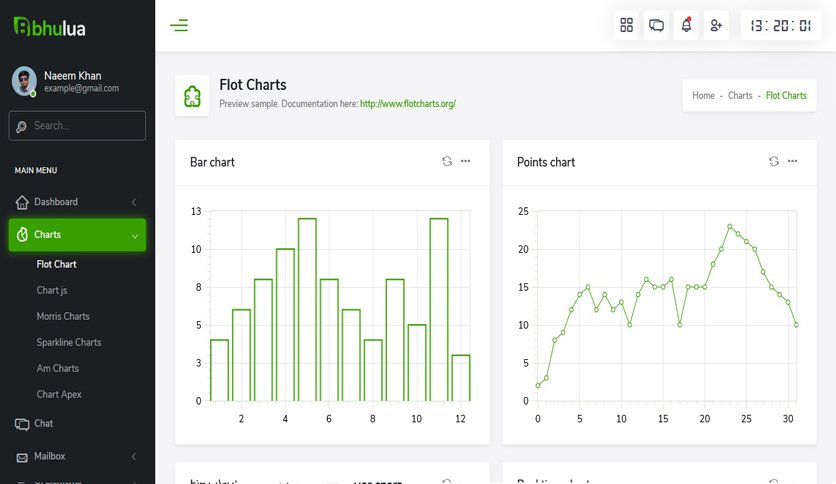Image resolution: width=836 pixels, height=484 pixels.
Task: Expand the Mailbox menu chevron
Action: 134,456
